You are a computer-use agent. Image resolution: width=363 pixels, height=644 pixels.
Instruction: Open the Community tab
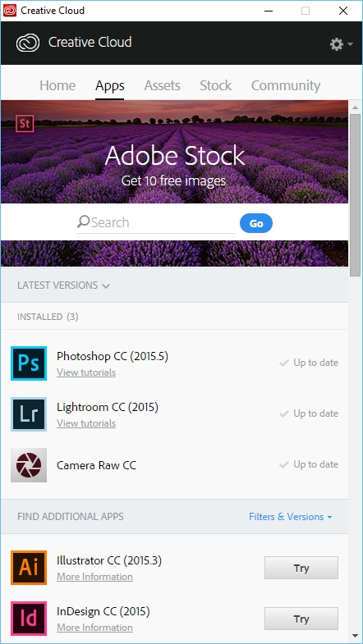286,85
